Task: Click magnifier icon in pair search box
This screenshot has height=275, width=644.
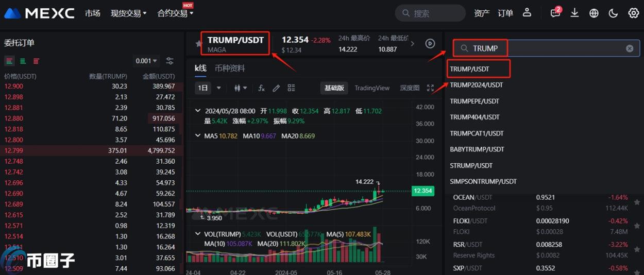Action: click(x=464, y=48)
